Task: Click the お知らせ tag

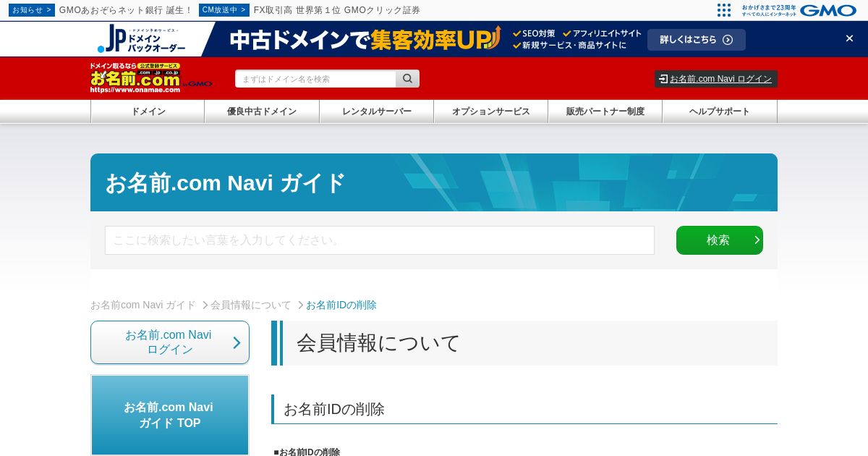Action: click(32, 10)
